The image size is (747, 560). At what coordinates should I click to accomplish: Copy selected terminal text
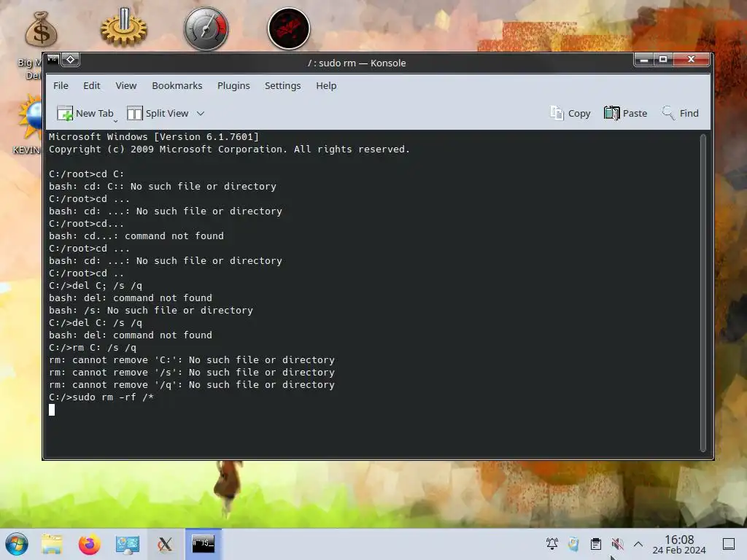(x=570, y=113)
